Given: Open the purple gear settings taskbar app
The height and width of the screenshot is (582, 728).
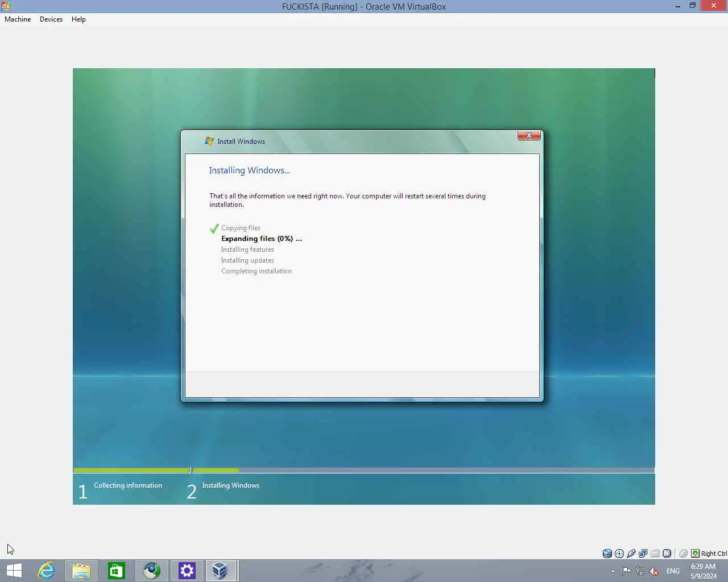Looking at the screenshot, I should [x=187, y=571].
